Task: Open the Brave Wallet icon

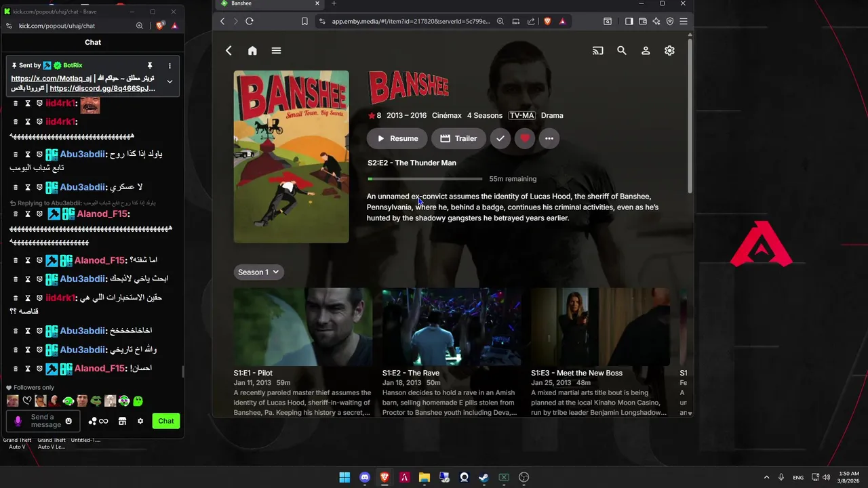Action: click(x=643, y=22)
